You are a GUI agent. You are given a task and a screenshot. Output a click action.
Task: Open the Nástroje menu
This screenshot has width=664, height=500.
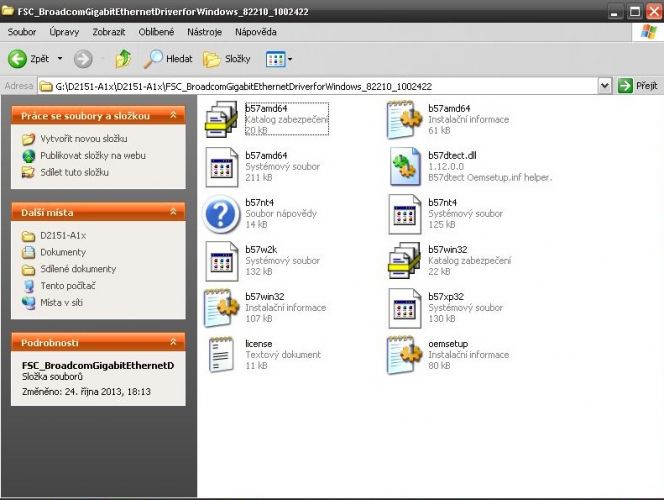pyautogui.click(x=205, y=32)
